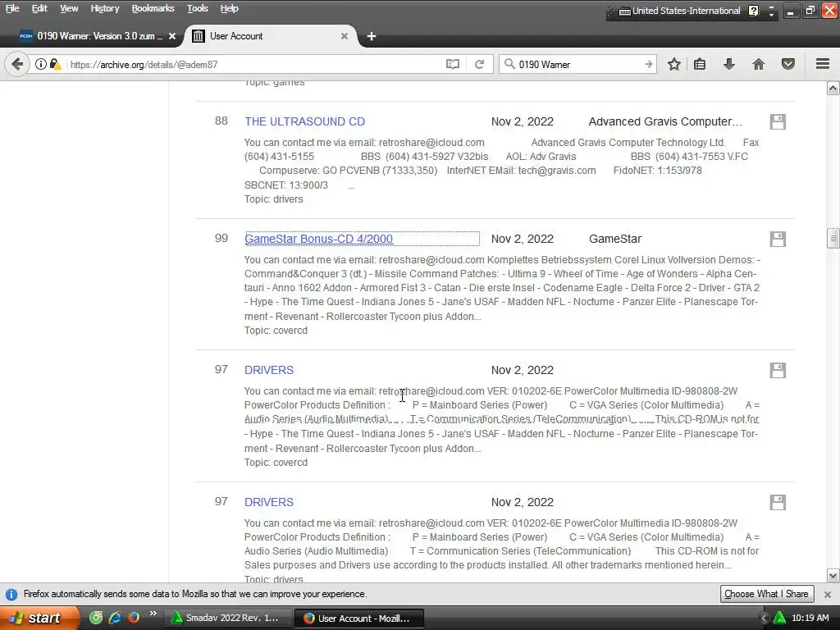The height and width of the screenshot is (630, 840).
Task: Click the scrollbar up arrow
Action: point(833,89)
